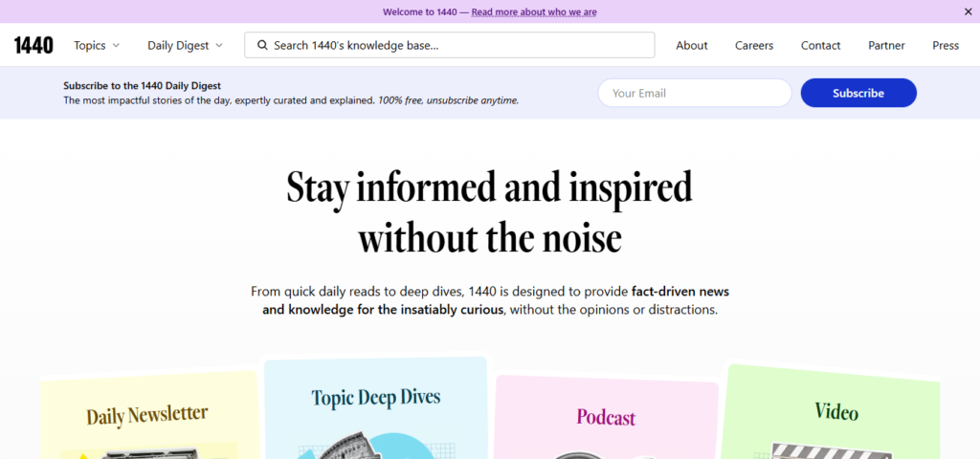Open the Video card

(x=831, y=412)
